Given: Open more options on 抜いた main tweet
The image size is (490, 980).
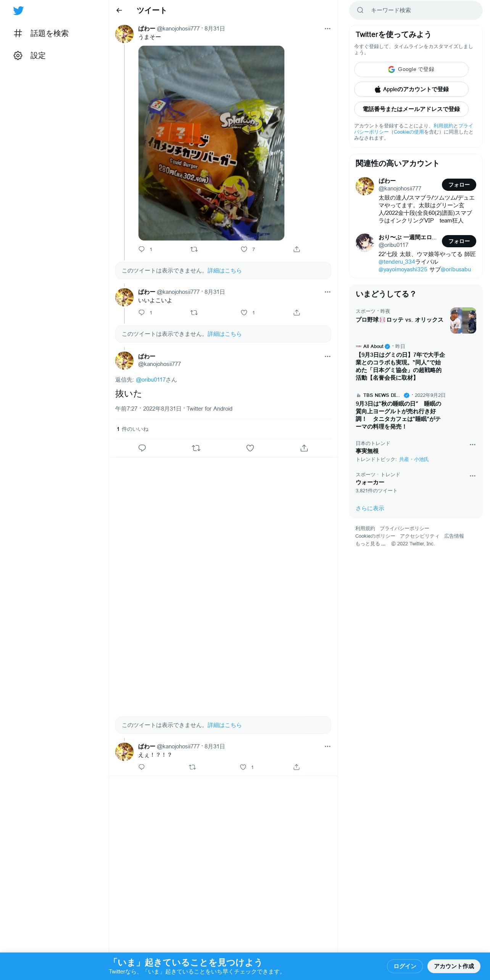Looking at the screenshot, I should (x=327, y=356).
